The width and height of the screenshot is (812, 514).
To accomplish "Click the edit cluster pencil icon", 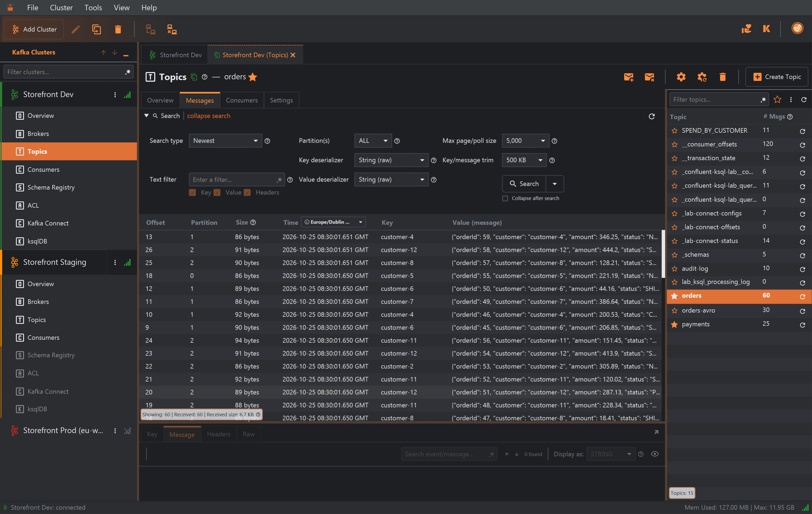I will [75, 29].
